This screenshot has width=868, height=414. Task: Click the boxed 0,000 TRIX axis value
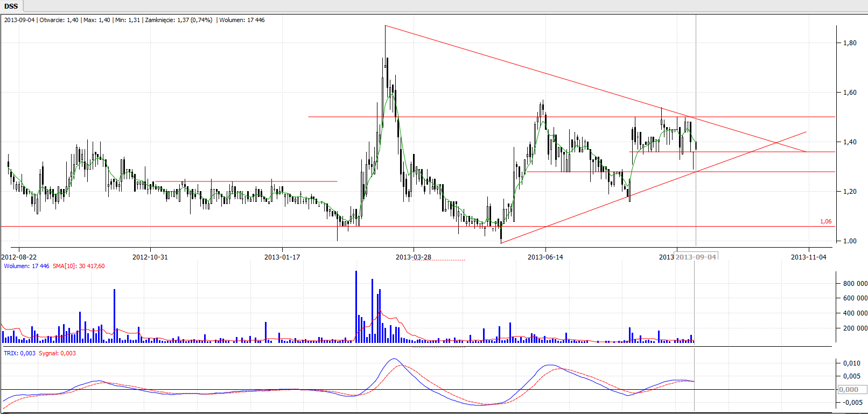(x=851, y=390)
